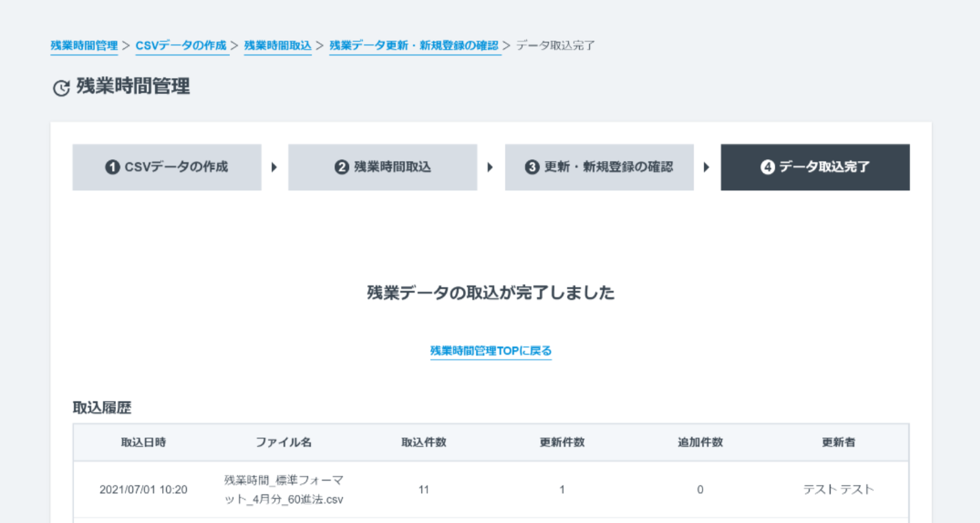Screen dimensions: 980x523
Task: Select the highlighted データ取込完了 step box
Action: click(x=815, y=167)
